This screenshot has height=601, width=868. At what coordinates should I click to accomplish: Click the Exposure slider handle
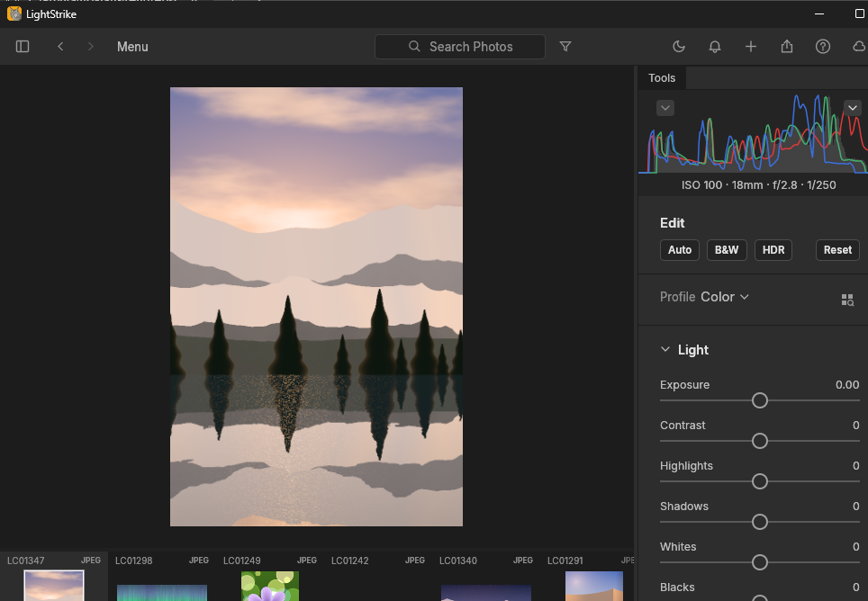click(x=760, y=400)
